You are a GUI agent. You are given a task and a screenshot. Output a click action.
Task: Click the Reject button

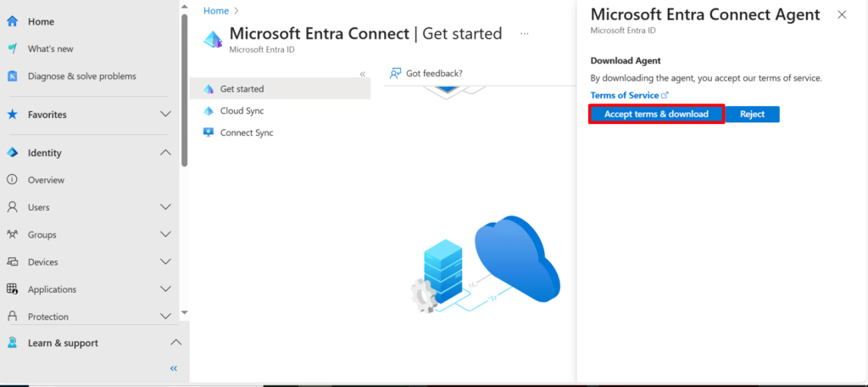[752, 115]
